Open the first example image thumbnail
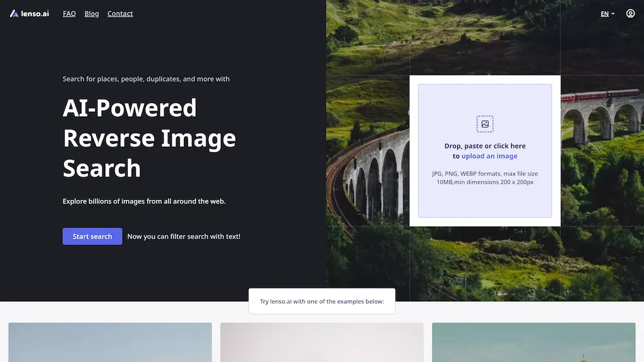The image size is (644, 362). pyautogui.click(x=110, y=343)
